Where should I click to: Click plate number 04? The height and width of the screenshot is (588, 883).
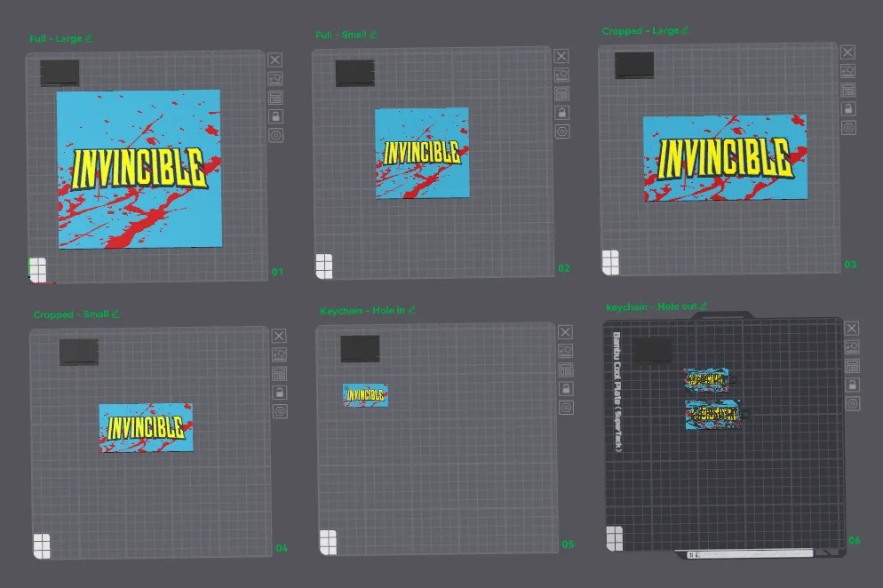(x=282, y=548)
